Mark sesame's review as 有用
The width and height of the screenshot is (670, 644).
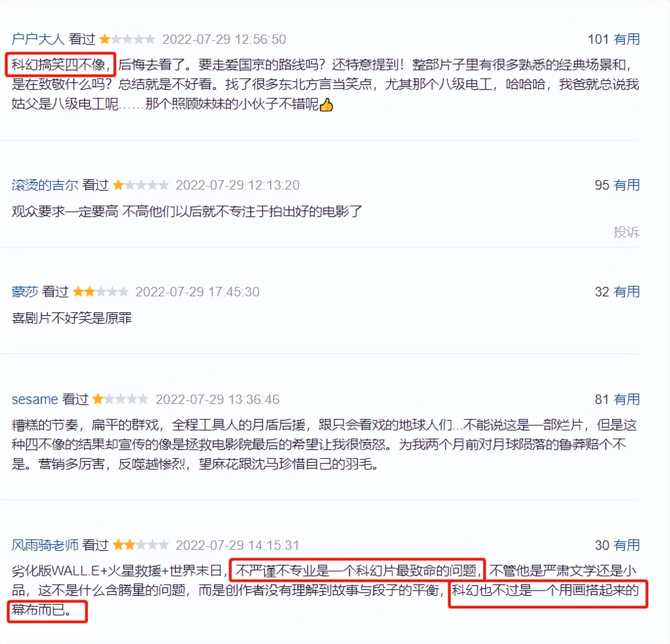626,399
